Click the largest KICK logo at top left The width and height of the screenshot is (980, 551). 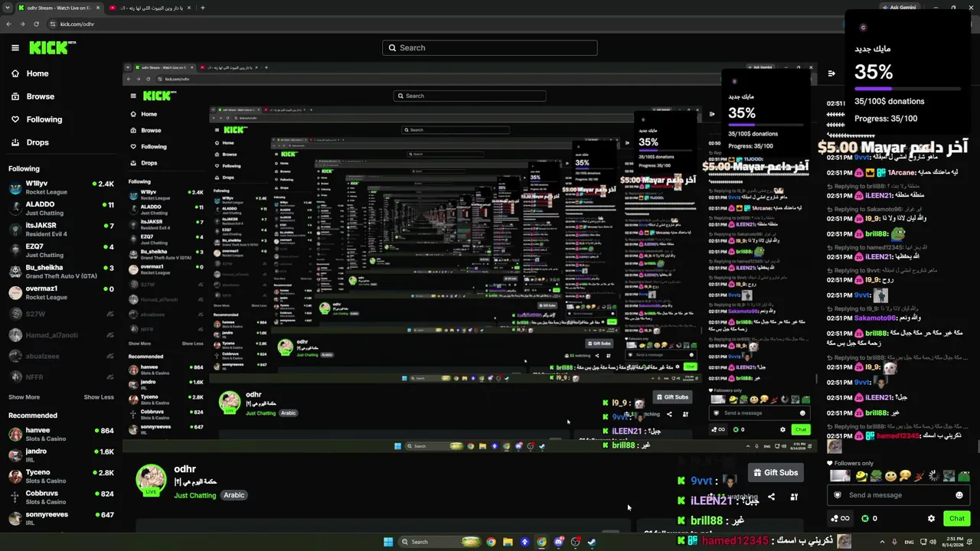tap(52, 47)
